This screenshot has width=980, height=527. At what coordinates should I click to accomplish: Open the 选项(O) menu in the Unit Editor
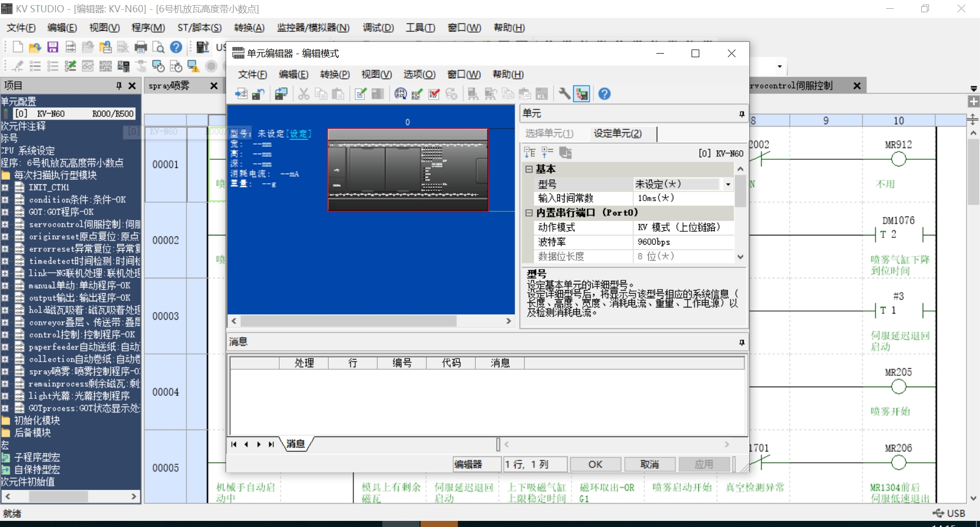pyautogui.click(x=420, y=75)
